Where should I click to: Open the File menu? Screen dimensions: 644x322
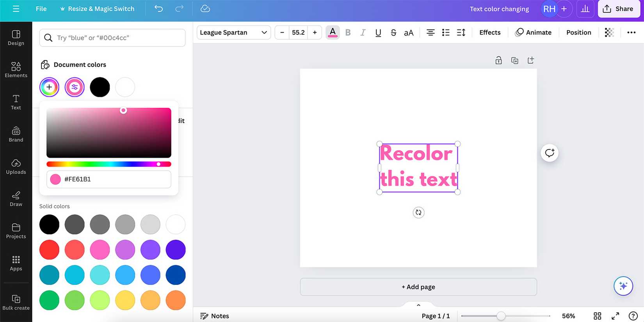[41, 9]
